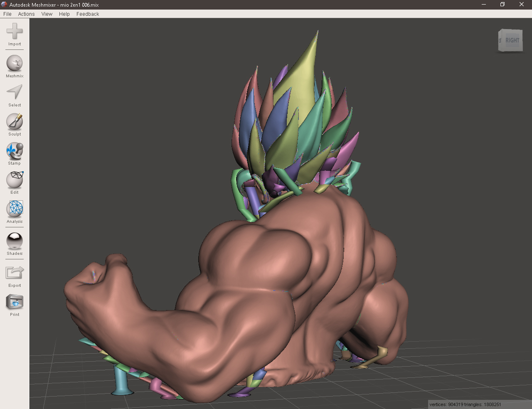Launch the Analysis tools
Screen dimensions: 532x409
point(15,209)
